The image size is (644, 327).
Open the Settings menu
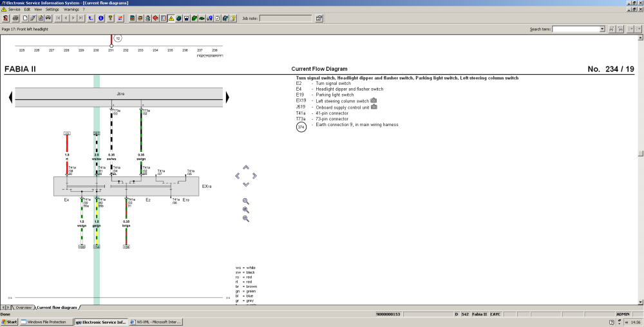pos(52,9)
